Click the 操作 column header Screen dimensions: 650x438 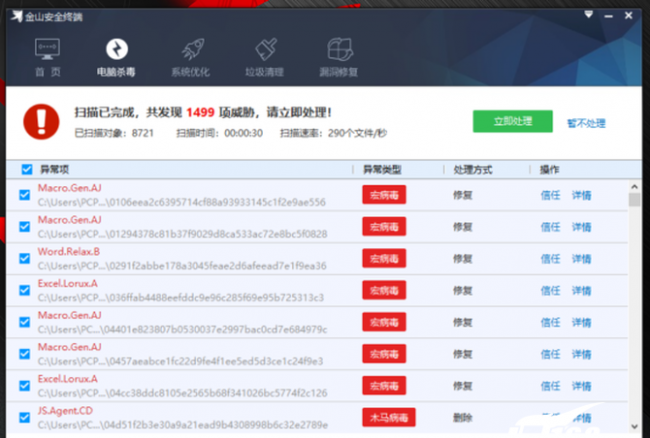(x=549, y=169)
